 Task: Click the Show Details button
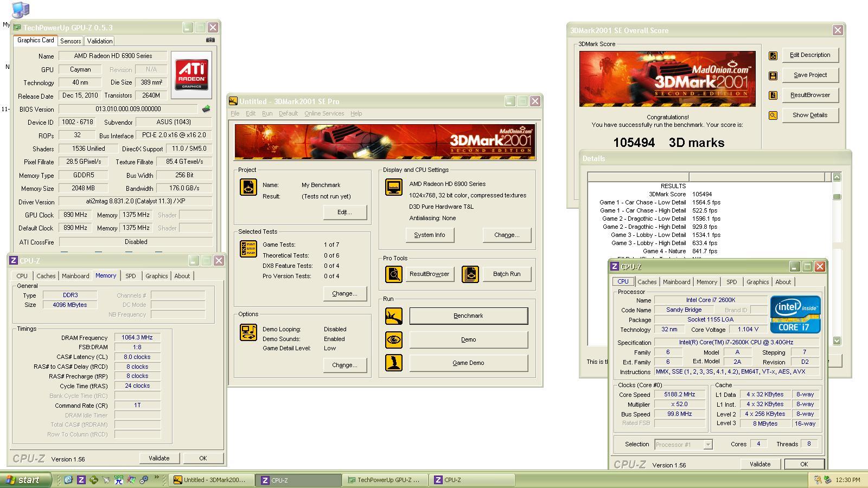(x=810, y=115)
